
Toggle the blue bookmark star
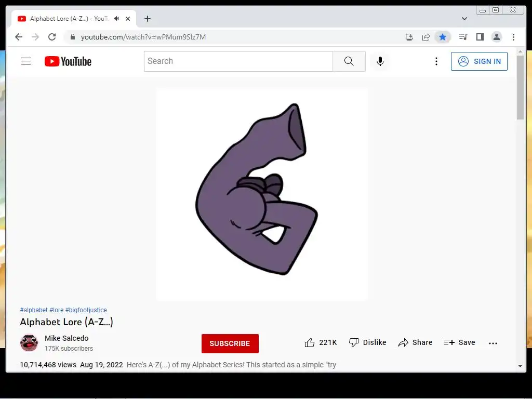[443, 37]
